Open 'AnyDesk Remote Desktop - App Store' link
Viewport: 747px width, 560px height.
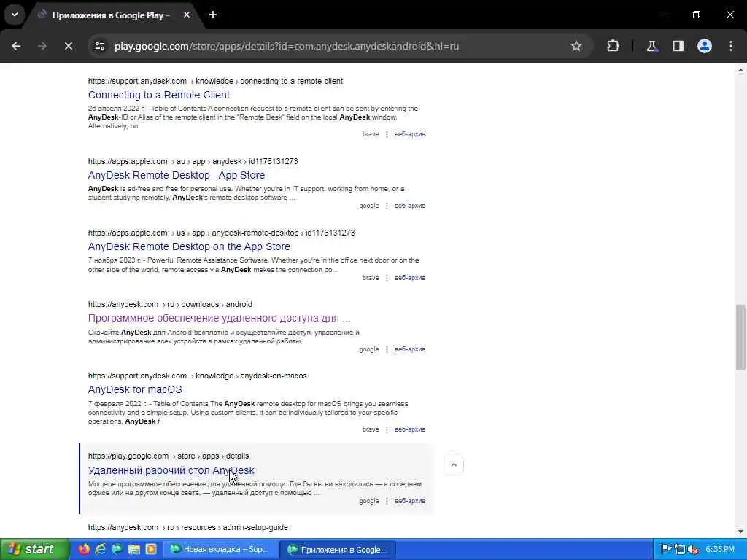[177, 175]
